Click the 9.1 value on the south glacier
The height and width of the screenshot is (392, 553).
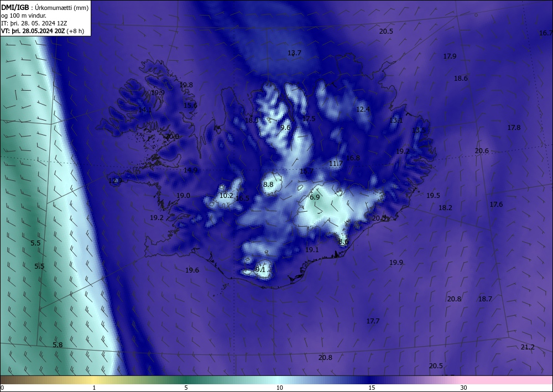point(260,270)
